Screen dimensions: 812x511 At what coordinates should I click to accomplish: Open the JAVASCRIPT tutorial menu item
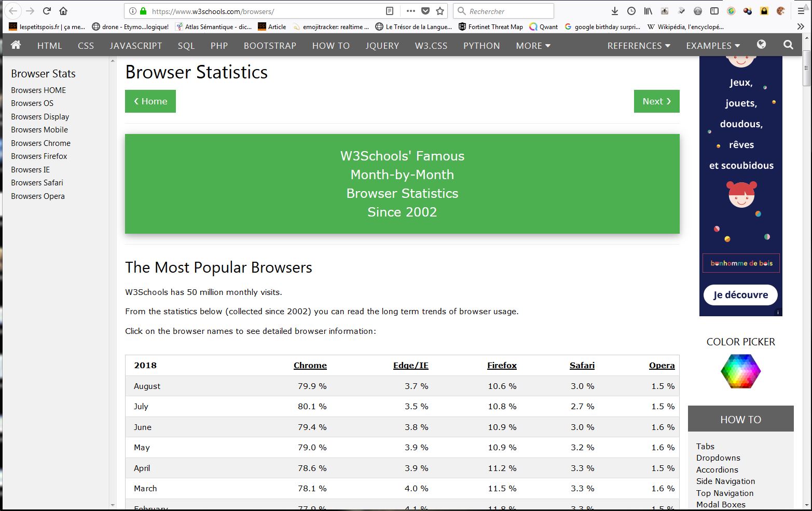click(x=136, y=46)
